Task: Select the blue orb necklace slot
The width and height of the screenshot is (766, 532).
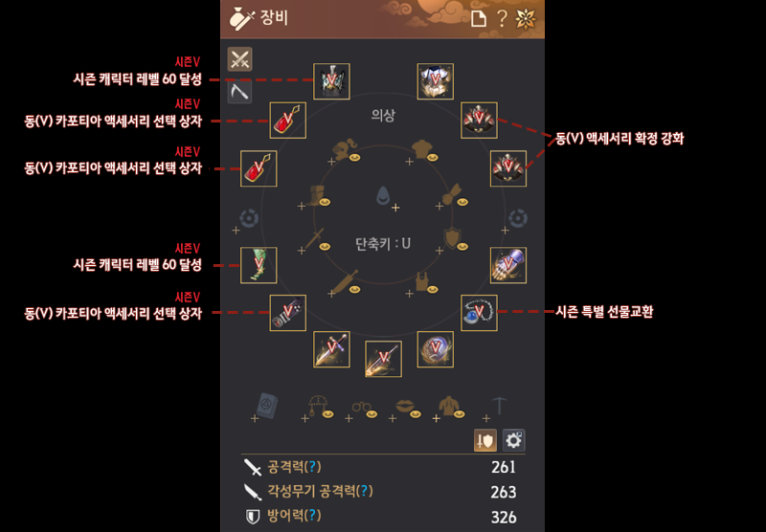Action: click(480, 313)
